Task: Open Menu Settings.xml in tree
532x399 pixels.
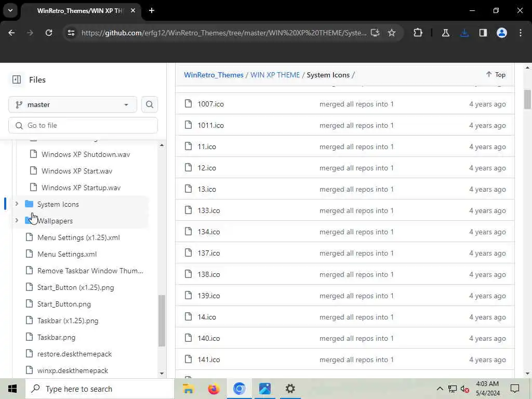Action: 67,254
